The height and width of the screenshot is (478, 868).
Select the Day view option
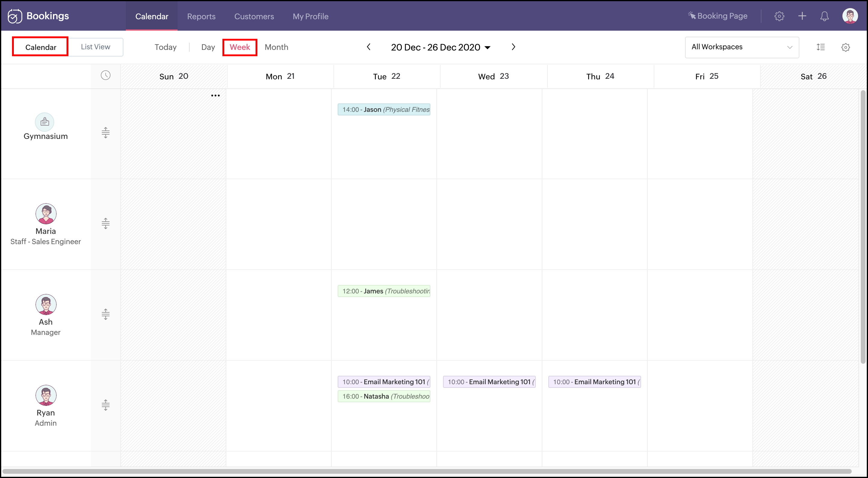(208, 47)
